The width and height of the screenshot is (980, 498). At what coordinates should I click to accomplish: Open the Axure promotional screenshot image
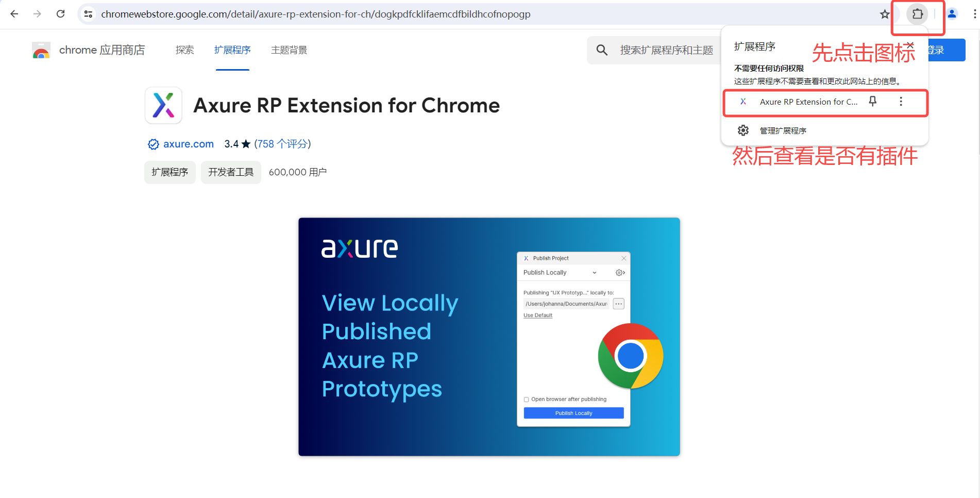tap(489, 337)
